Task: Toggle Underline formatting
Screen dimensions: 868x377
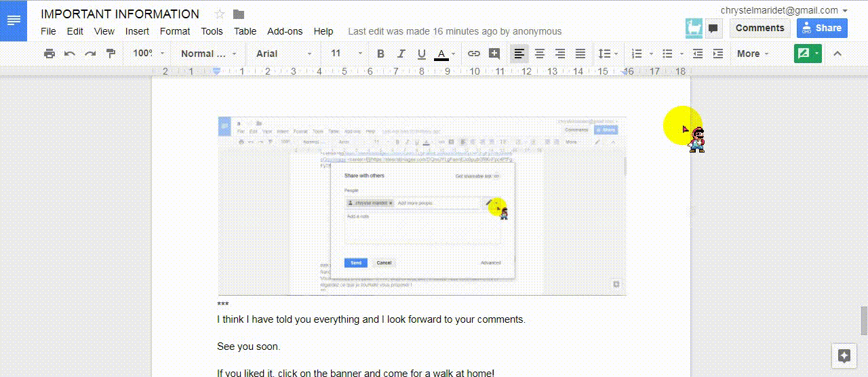Action: [421, 54]
